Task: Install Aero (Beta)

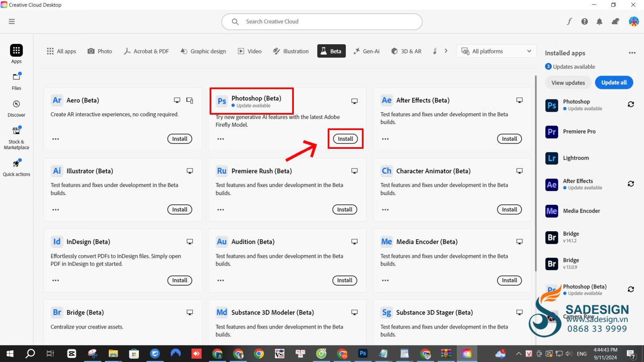Action: click(180, 139)
